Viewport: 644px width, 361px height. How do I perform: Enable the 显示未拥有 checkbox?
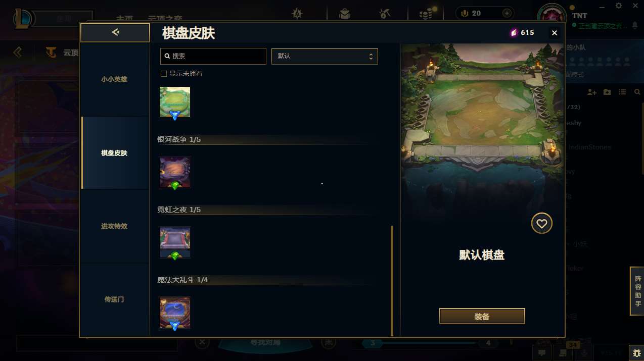164,74
